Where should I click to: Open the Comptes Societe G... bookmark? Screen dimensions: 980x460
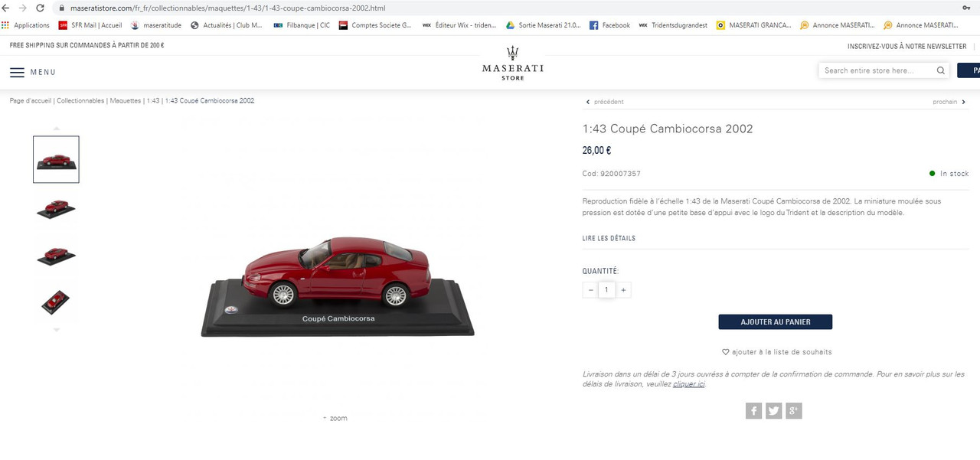[x=375, y=25]
